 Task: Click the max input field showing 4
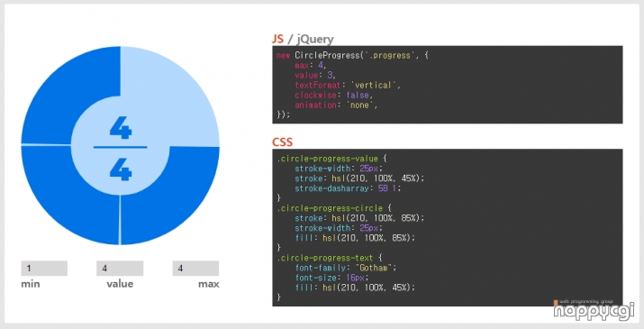tap(195, 268)
